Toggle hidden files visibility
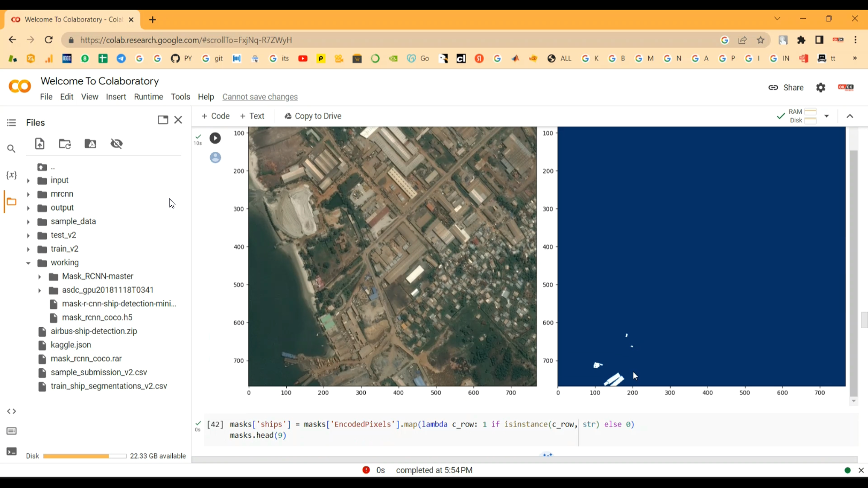 click(117, 143)
